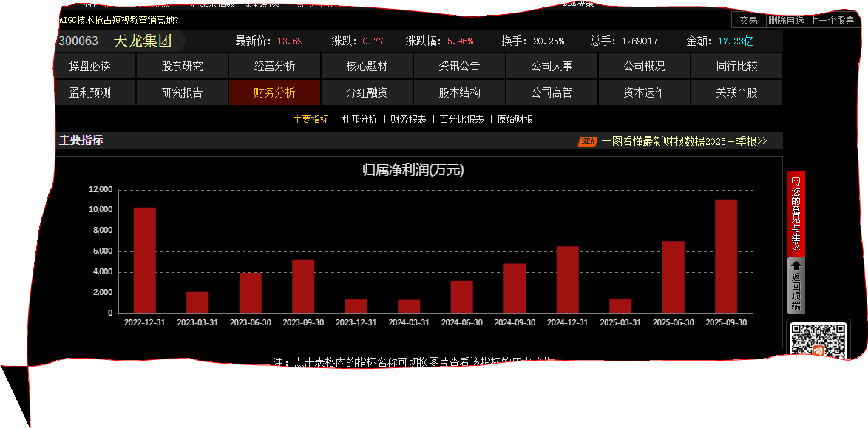
Task: Click the 主要指标 section header
Action: (81, 140)
